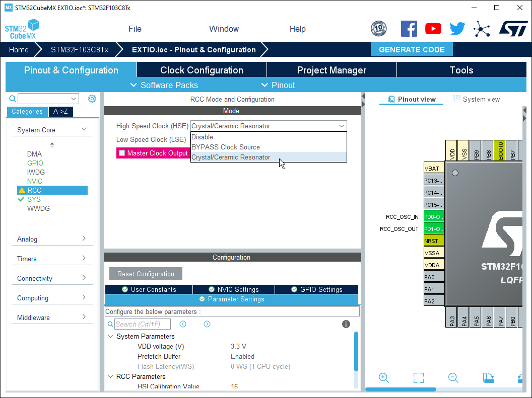This screenshot has width=532, height=398.
Task: Open the Window menu
Action: click(x=224, y=29)
